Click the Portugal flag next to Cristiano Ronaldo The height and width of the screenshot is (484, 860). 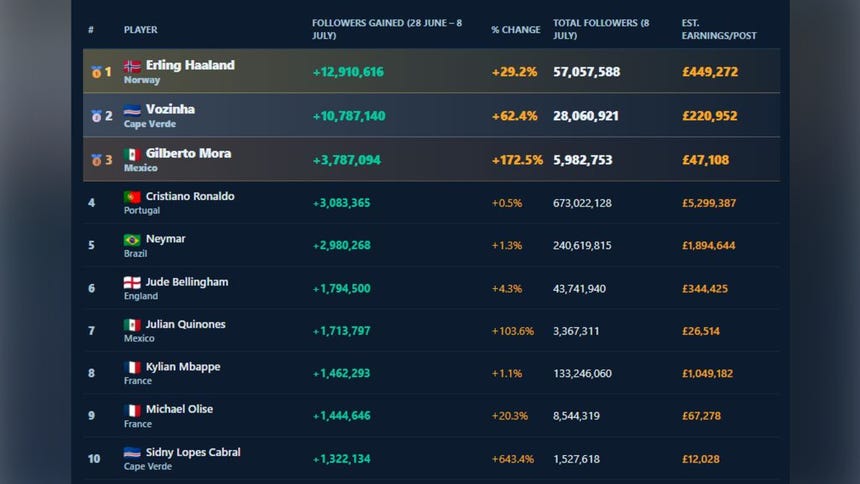coord(132,196)
